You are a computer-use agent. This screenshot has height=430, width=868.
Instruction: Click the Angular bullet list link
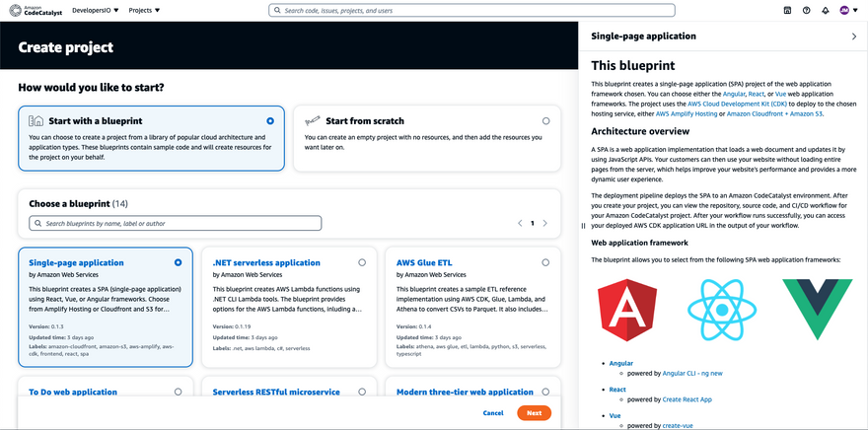point(621,364)
